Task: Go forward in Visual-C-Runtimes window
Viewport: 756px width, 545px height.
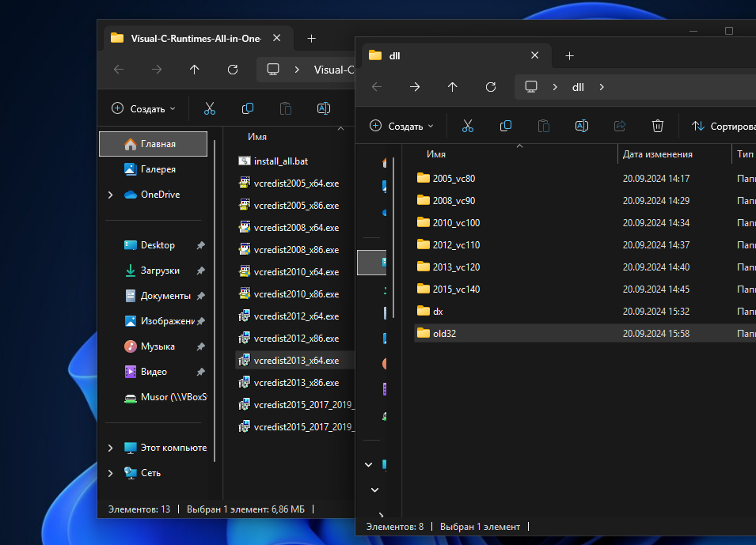Action: click(x=157, y=70)
